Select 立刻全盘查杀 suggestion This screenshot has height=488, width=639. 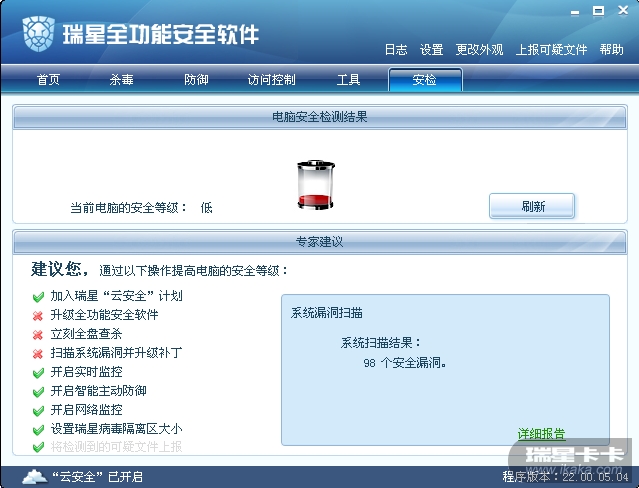[x=86, y=334]
